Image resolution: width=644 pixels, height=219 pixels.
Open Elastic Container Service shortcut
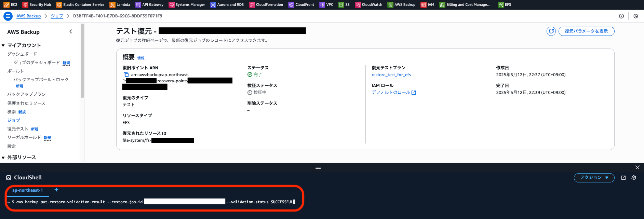tap(80, 4)
